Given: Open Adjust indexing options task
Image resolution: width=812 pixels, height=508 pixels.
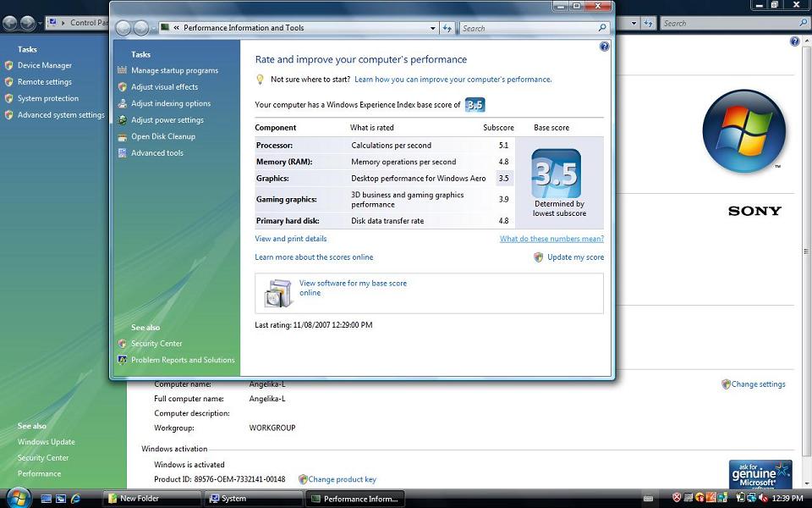Looking at the screenshot, I should click(171, 103).
